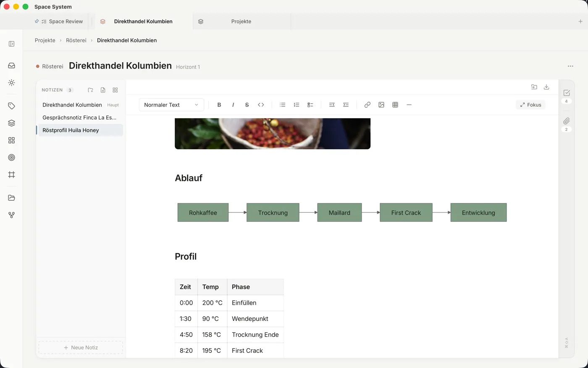The image size is (588, 368).
Task: Switch to the Projekte tab
Action: pyautogui.click(x=241, y=21)
